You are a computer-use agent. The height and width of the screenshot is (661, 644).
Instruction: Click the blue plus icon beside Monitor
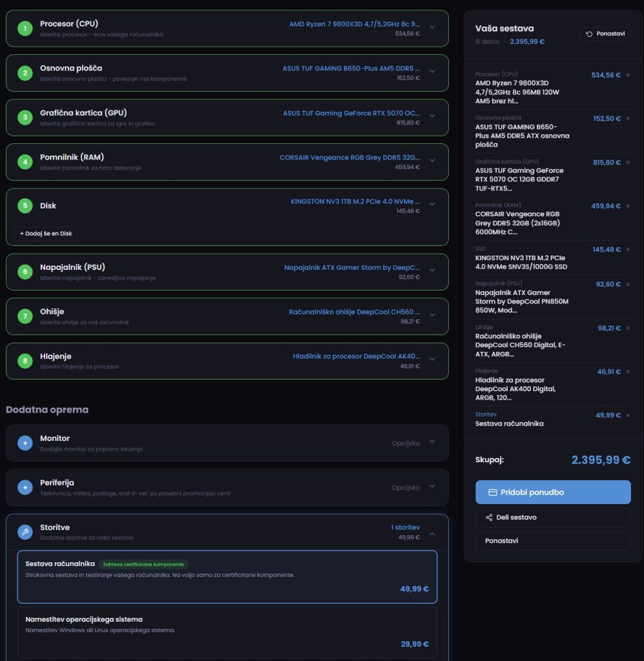click(x=25, y=443)
